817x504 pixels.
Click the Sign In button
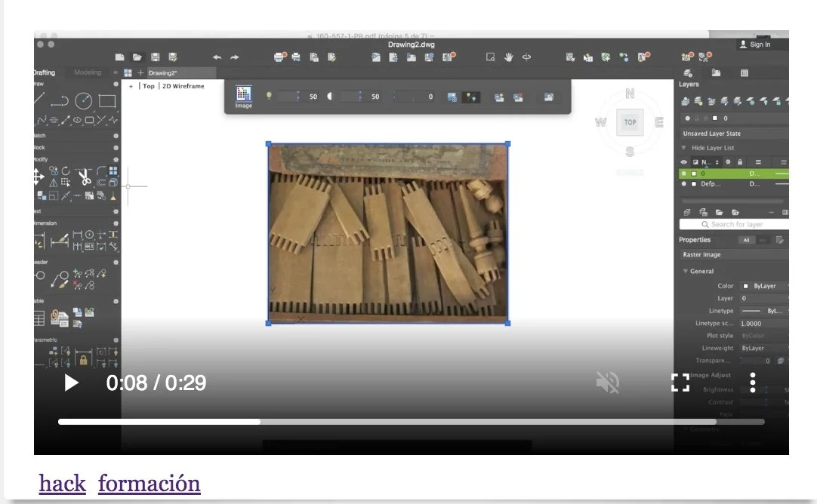click(755, 45)
